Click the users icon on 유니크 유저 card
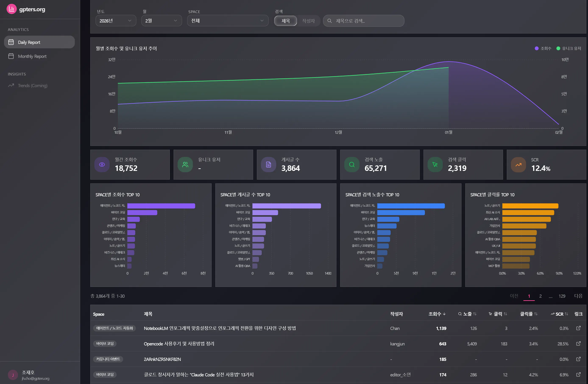This screenshot has width=588, height=384. click(x=185, y=164)
